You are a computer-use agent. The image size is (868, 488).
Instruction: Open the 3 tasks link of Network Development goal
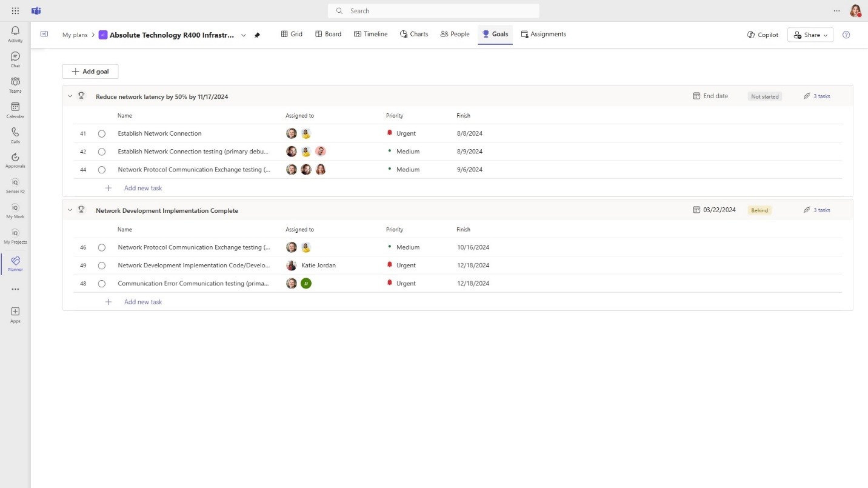click(816, 210)
